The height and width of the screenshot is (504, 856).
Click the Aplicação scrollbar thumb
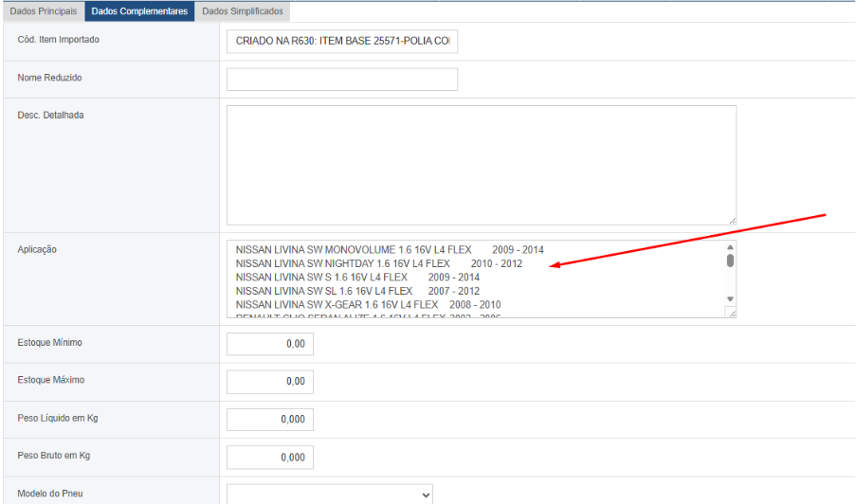(730, 261)
